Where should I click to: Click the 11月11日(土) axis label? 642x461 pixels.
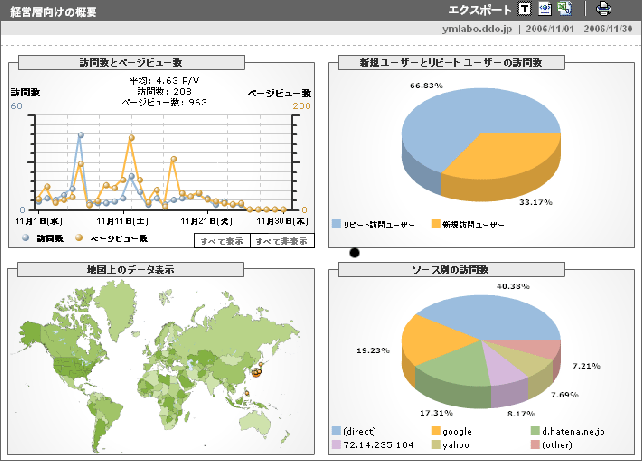pyautogui.click(x=122, y=221)
